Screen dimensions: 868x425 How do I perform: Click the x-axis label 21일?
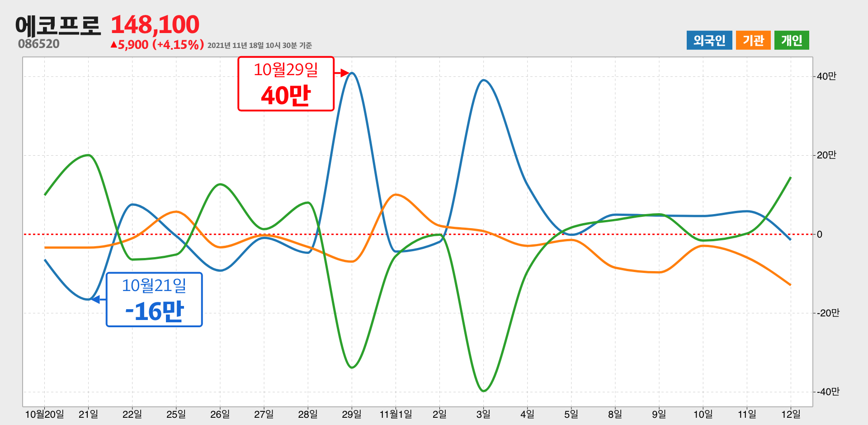[x=88, y=414]
